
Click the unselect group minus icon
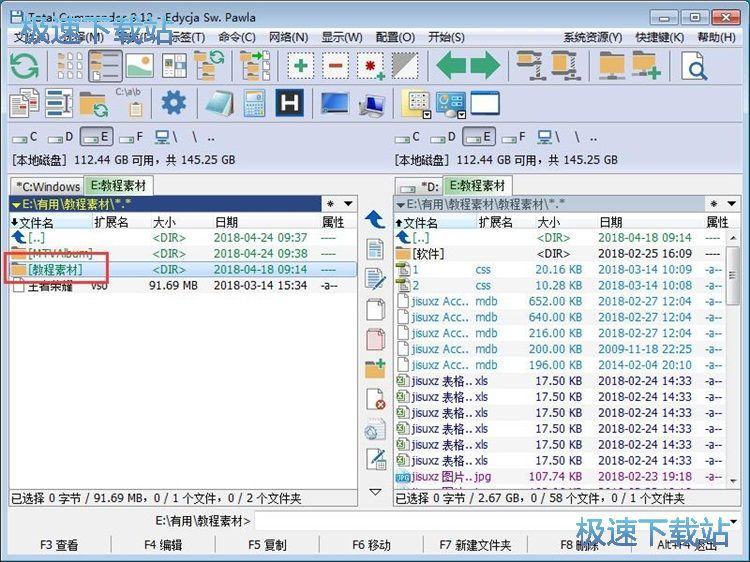point(335,66)
